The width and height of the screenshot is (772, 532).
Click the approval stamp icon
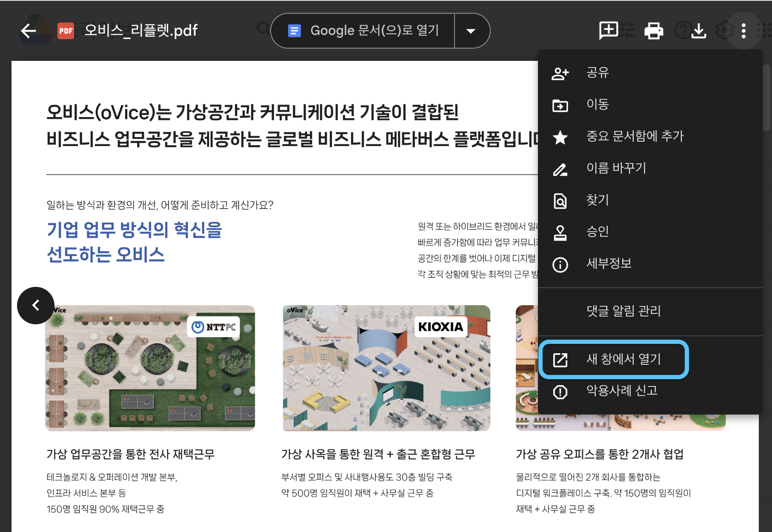click(560, 233)
